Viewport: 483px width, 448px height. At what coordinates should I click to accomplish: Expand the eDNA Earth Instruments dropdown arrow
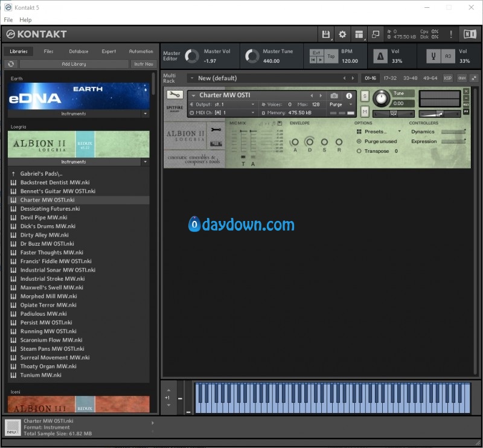145,114
